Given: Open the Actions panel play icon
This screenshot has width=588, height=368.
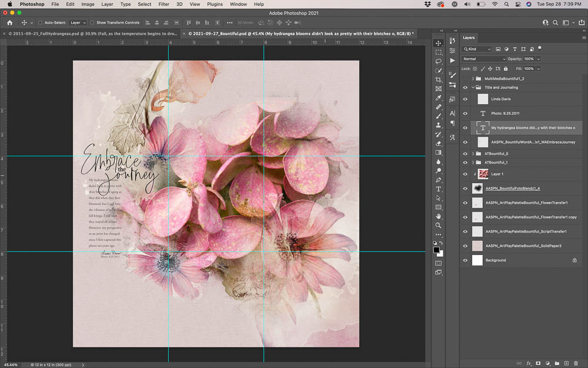Looking at the screenshot, I should tap(452, 61).
